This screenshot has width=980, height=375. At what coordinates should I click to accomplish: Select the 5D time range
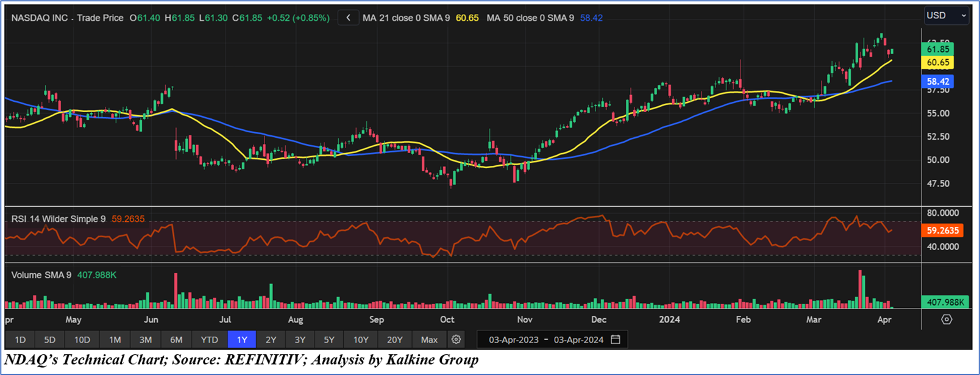click(x=50, y=340)
